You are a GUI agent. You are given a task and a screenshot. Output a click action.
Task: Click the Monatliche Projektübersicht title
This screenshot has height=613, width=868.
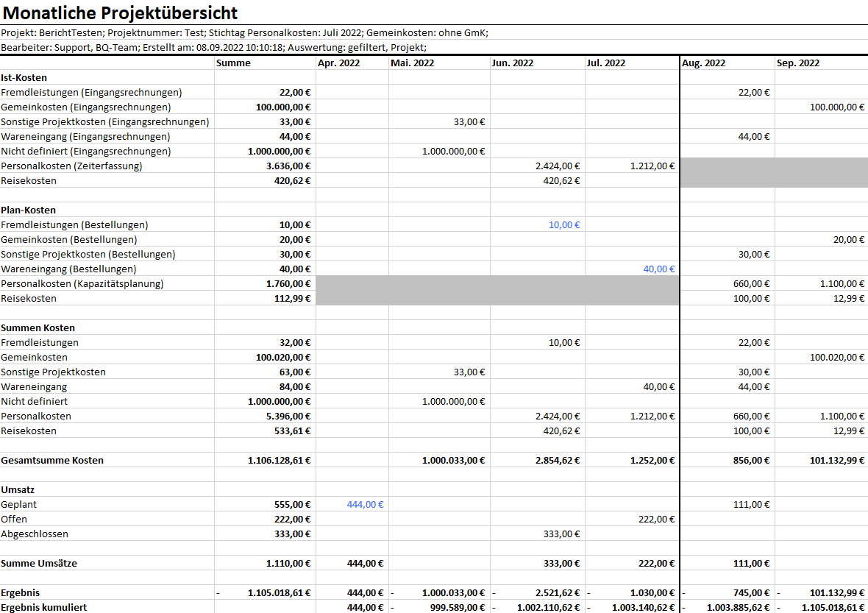[119, 13]
